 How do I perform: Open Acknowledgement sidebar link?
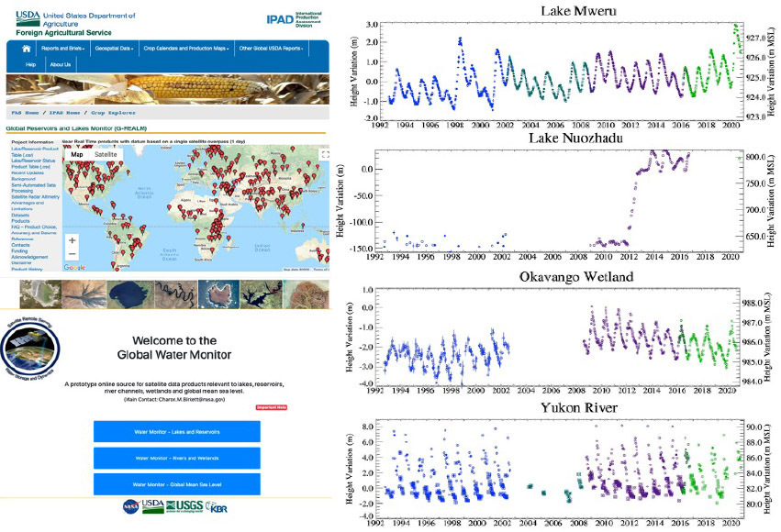pos(30,257)
